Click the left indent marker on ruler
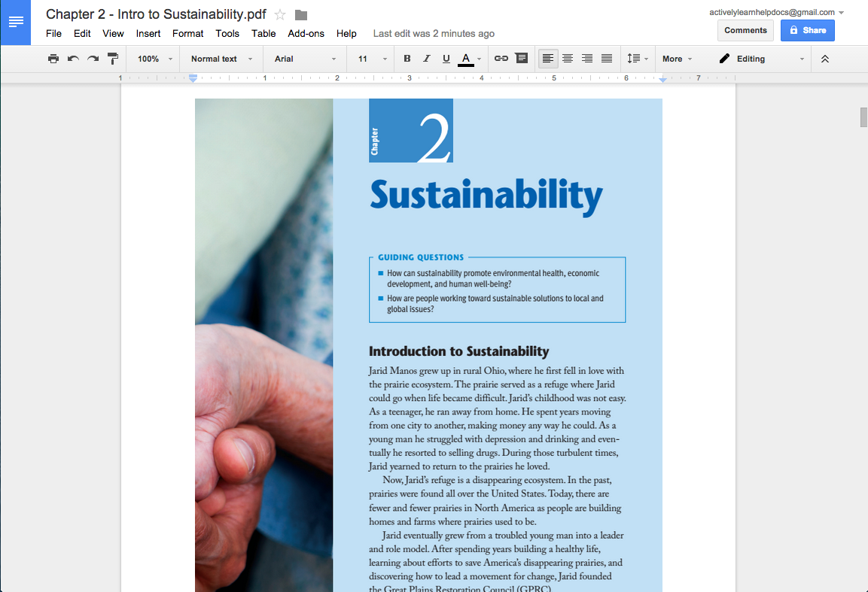 [x=193, y=78]
